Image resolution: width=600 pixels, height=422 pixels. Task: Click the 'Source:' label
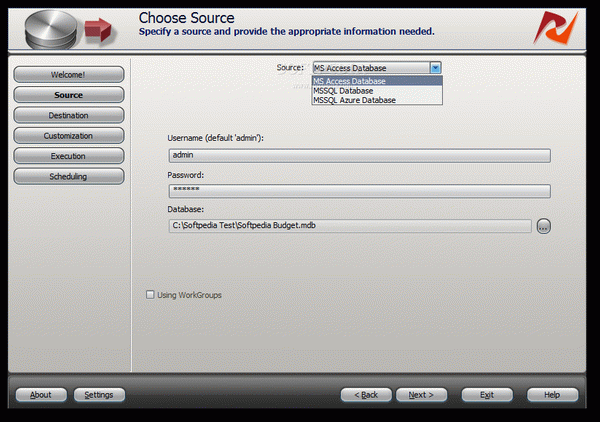290,68
